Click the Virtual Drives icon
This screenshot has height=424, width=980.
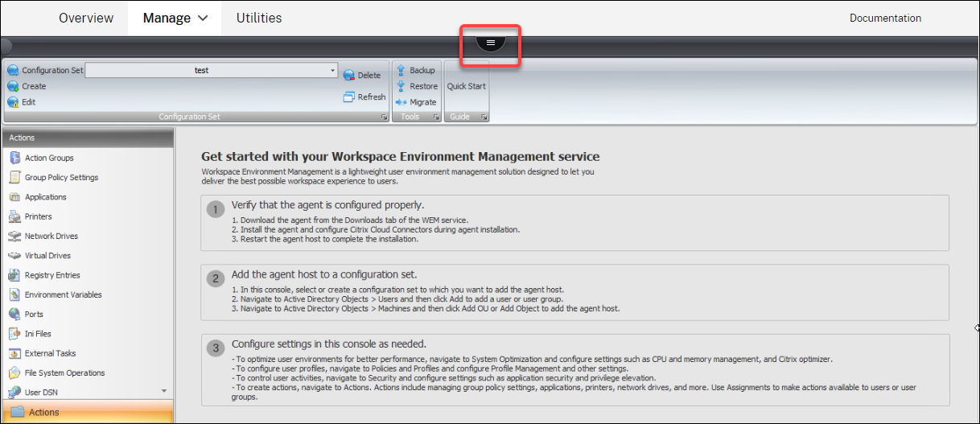tap(14, 255)
